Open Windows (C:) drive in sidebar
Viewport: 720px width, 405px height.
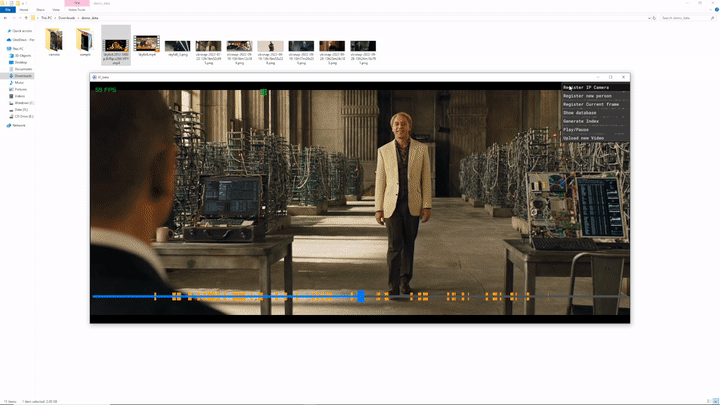22,103
